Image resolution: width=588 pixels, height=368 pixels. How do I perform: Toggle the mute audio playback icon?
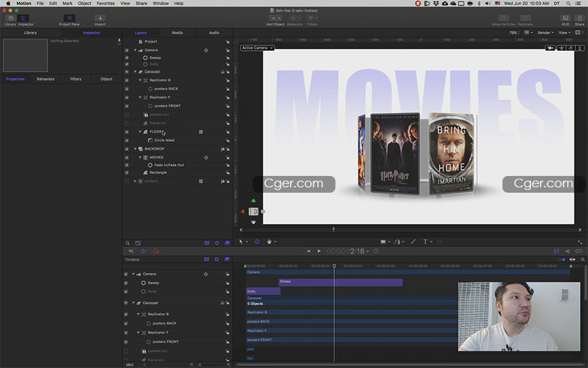click(131, 251)
